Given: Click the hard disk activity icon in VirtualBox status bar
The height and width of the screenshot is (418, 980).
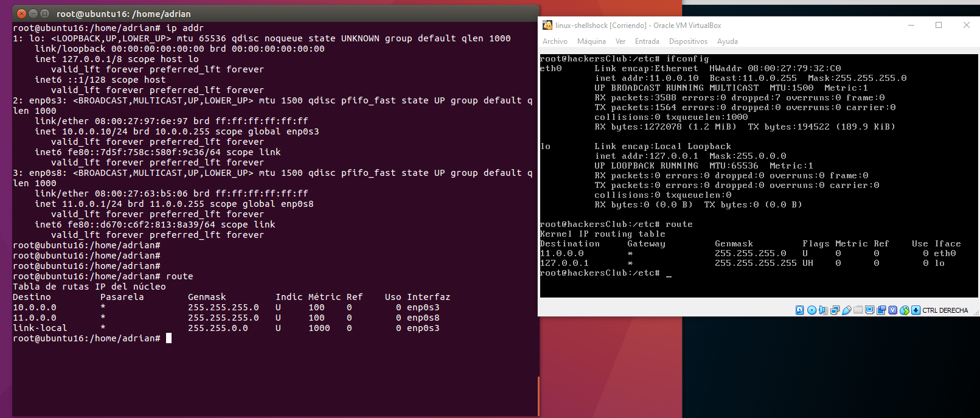Looking at the screenshot, I should tap(799, 310).
